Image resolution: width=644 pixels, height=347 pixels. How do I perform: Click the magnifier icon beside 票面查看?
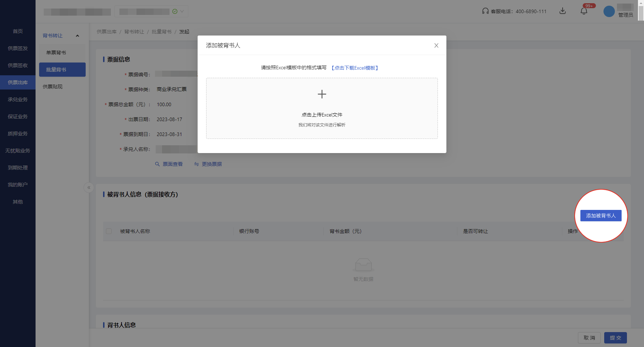(157, 164)
